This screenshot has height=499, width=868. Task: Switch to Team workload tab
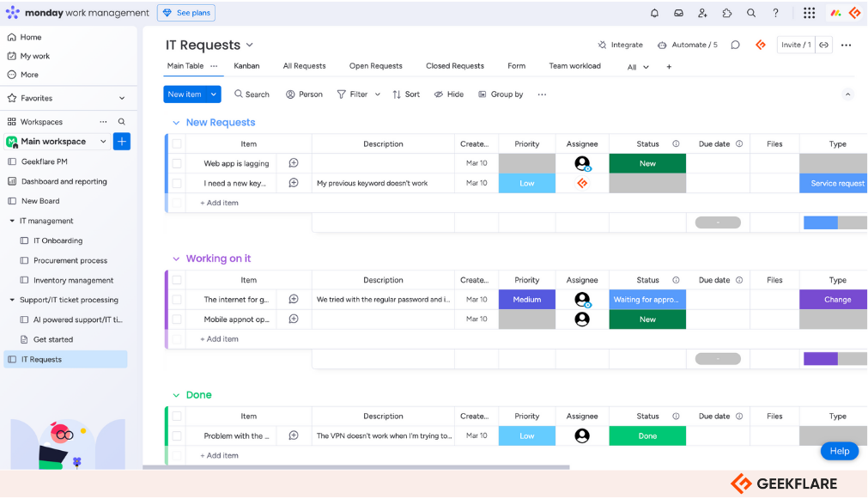574,66
